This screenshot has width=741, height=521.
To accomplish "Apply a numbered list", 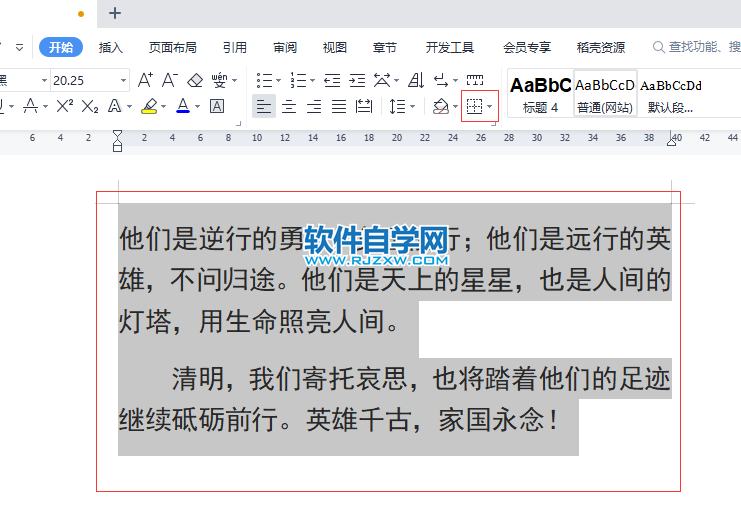I will point(298,80).
